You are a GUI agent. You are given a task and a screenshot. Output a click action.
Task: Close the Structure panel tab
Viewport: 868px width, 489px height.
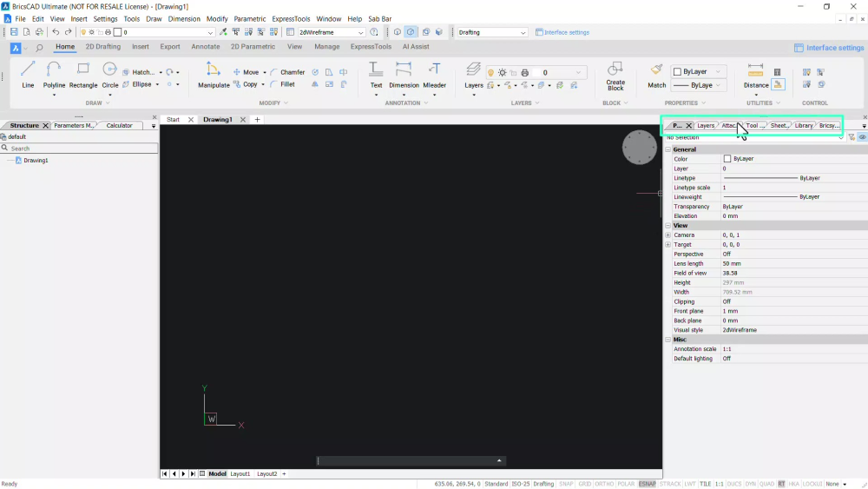45,126
